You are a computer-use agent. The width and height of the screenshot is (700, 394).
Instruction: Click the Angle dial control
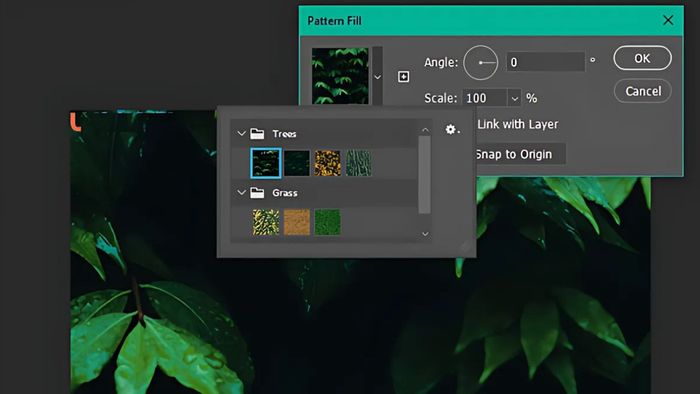point(480,62)
